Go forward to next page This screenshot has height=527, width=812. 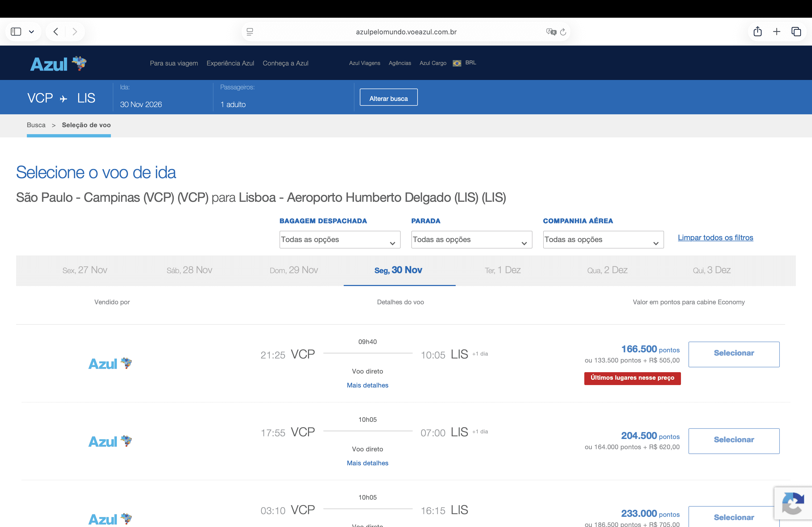coord(75,32)
